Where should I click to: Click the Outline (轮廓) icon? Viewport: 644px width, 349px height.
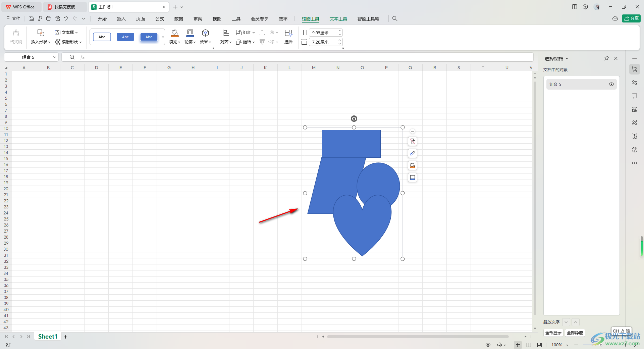[x=190, y=33]
